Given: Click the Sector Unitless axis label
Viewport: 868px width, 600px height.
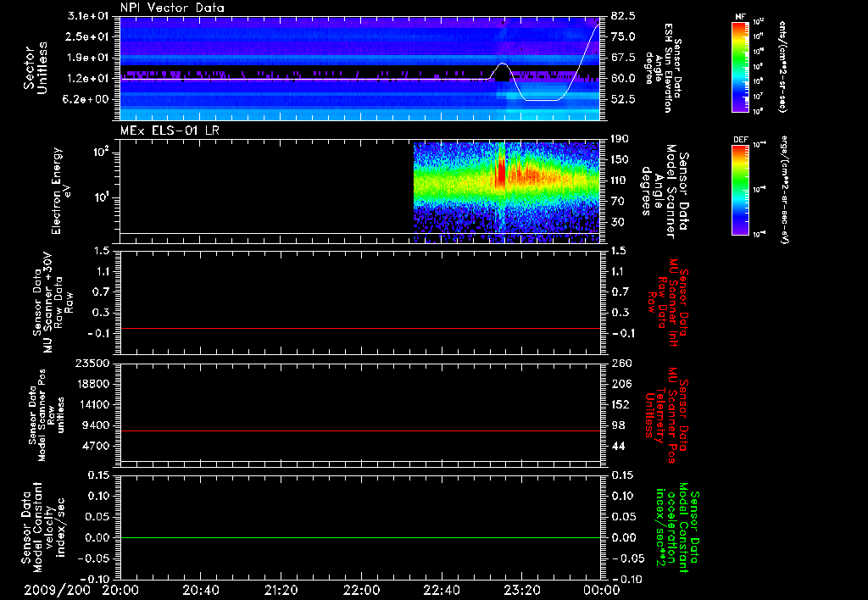Looking at the screenshot, I should pos(36,68).
